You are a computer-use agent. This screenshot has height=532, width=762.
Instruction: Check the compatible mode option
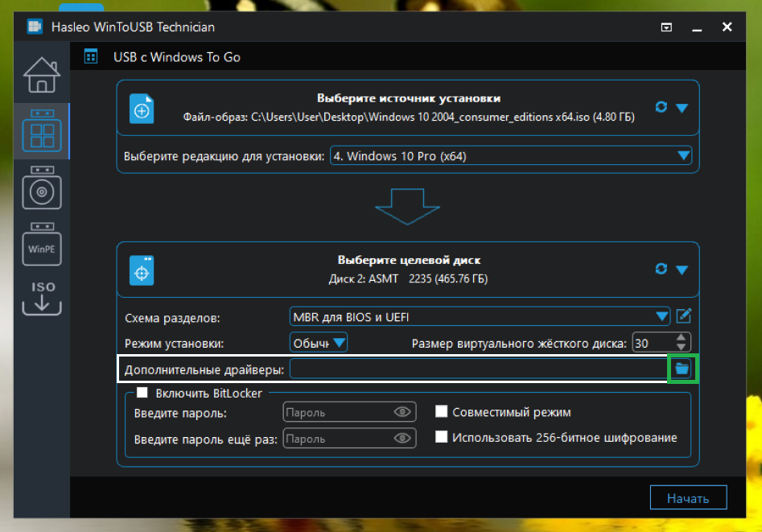click(x=441, y=411)
